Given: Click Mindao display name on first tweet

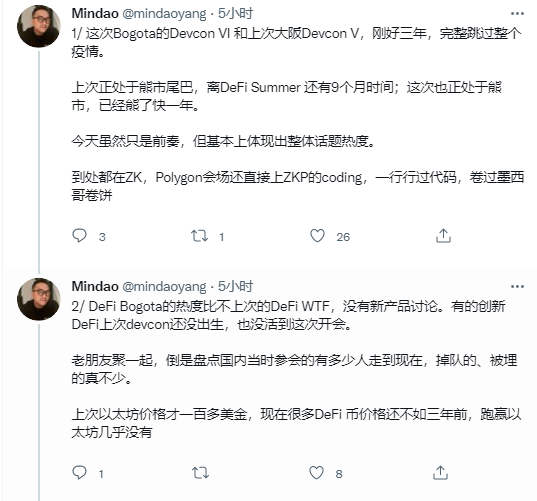Looking at the screenshot, I should click(95, 14).
